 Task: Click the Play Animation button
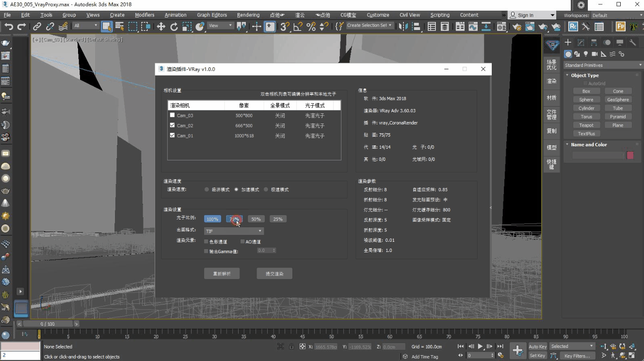480,346
